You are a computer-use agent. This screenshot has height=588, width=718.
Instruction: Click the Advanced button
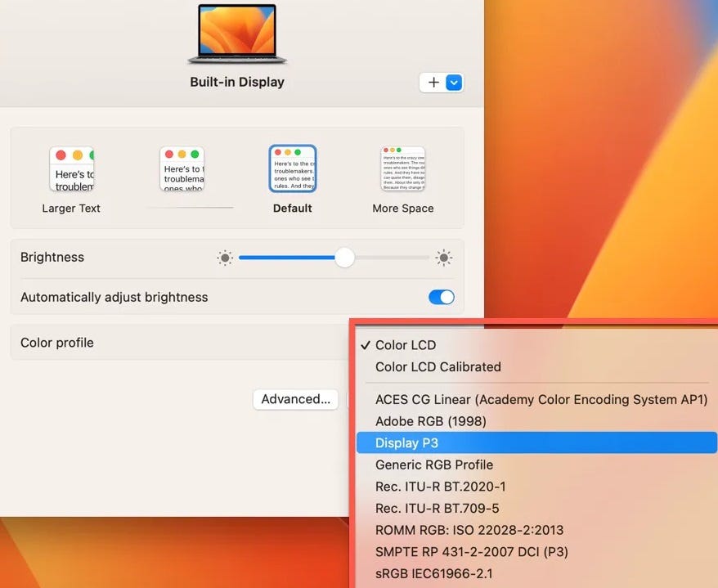click(x=295, y=399)
